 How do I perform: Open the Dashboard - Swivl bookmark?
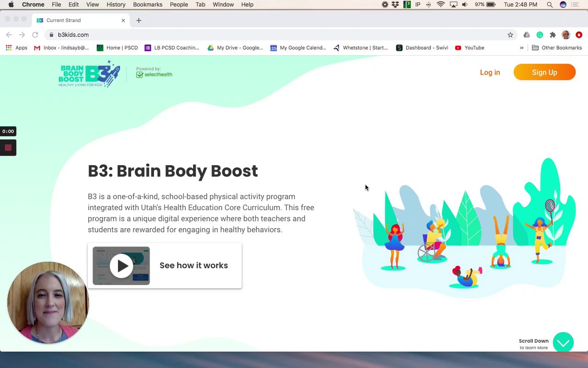422,48
